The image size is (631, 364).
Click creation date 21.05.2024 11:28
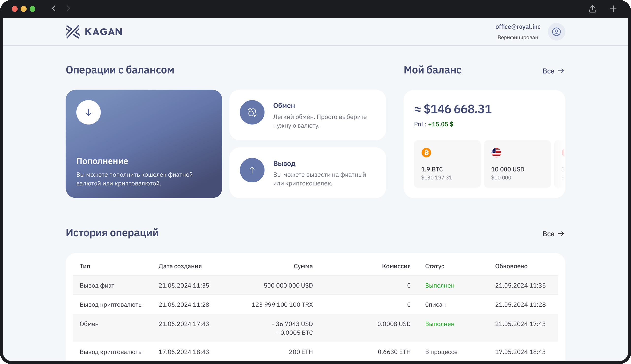(184, 304)
